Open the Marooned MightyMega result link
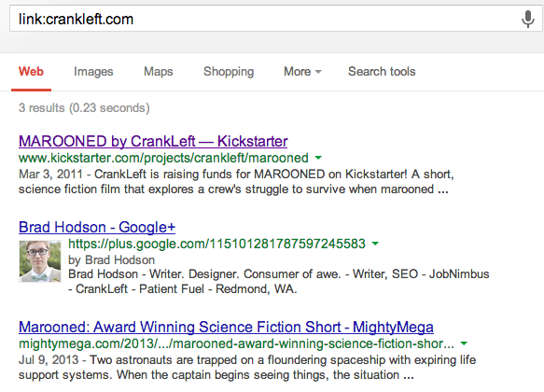 pyautogui.click(x=226, y=327)
